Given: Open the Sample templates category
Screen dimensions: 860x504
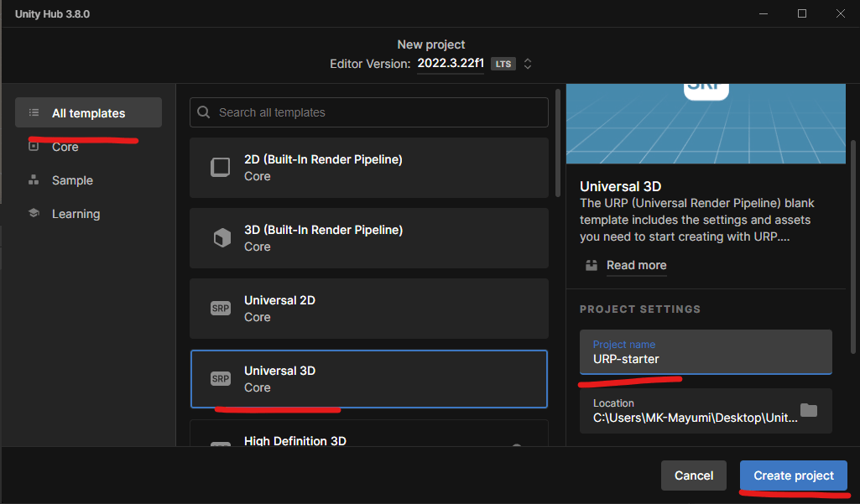Looking at the screenshot, I should click(x=72, y=180).
